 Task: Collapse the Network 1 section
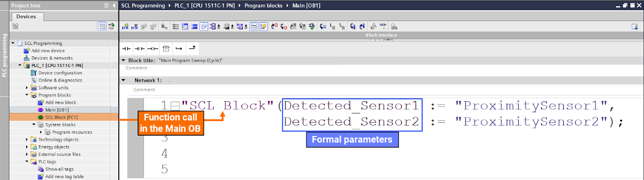click(124, 80)
